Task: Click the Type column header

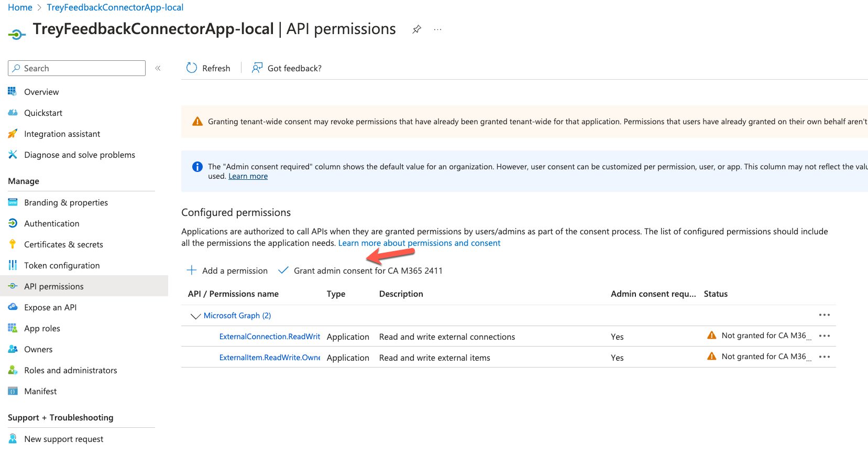Action: (x=336, y=294)
